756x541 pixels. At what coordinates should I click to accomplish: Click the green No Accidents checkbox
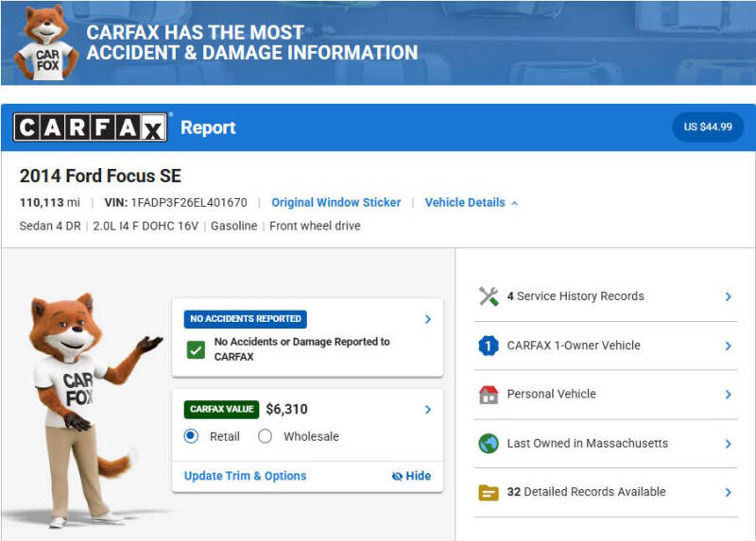pos(196,349)
